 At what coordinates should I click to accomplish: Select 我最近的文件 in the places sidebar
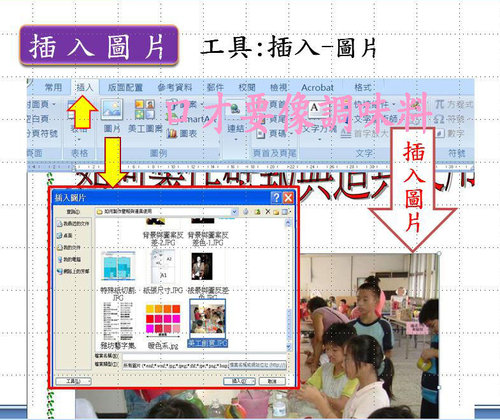(73, 223)
